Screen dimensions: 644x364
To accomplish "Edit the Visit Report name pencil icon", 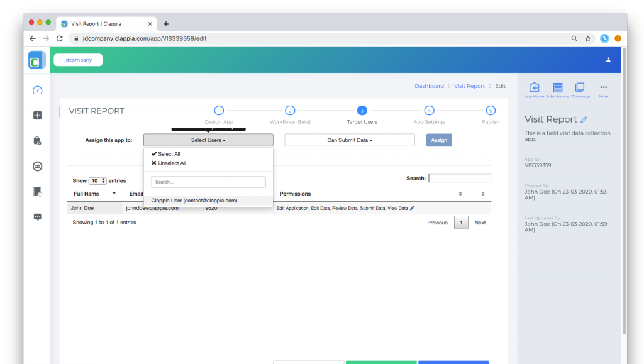I will [584, 120].
